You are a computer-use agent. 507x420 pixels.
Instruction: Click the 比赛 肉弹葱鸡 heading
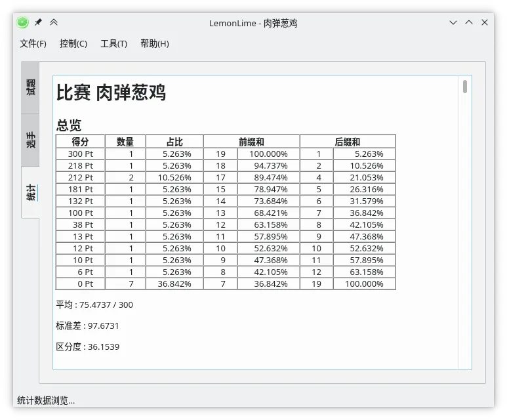coord(111,93)
